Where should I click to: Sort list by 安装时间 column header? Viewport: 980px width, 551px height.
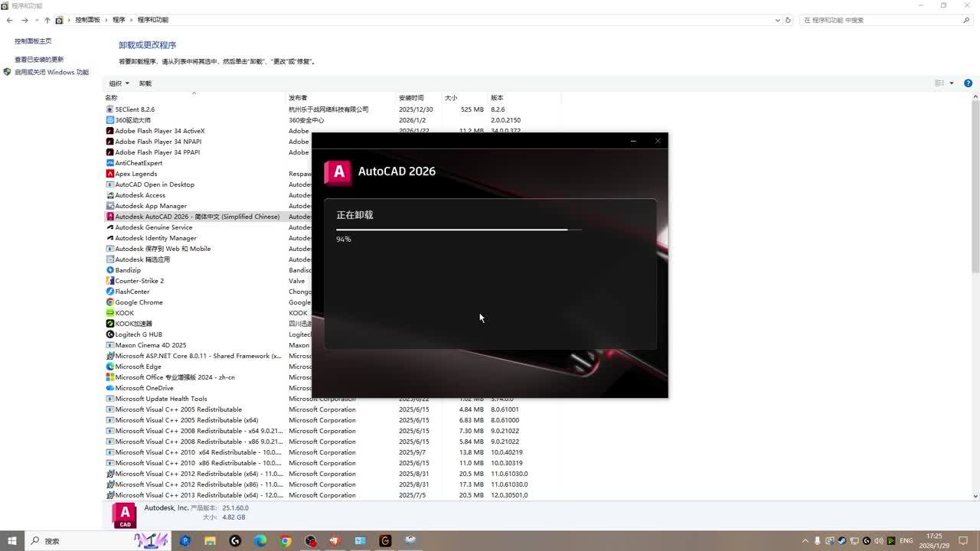point(411,98)
